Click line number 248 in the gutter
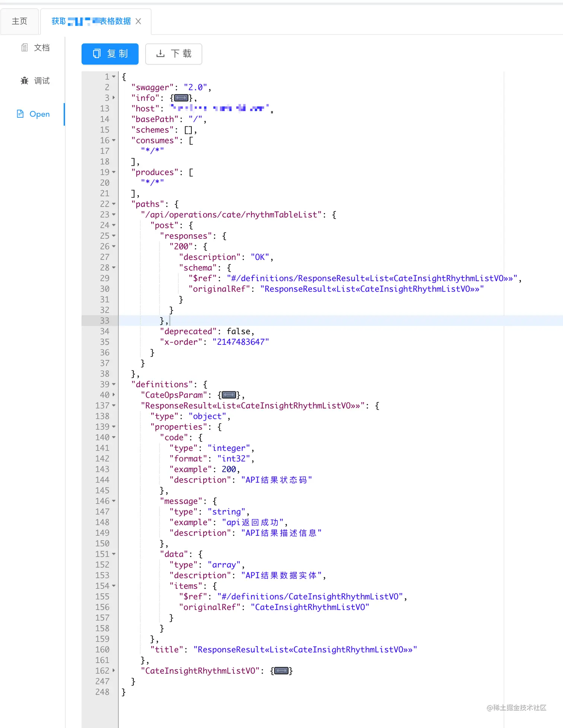Viewport: 563px width, 728px height. pyautogui.click(x=102, y=692)
